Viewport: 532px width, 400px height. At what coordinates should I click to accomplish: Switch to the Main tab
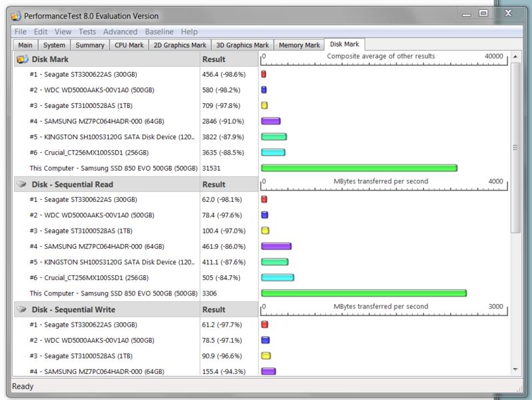click(x=25, y=45)
